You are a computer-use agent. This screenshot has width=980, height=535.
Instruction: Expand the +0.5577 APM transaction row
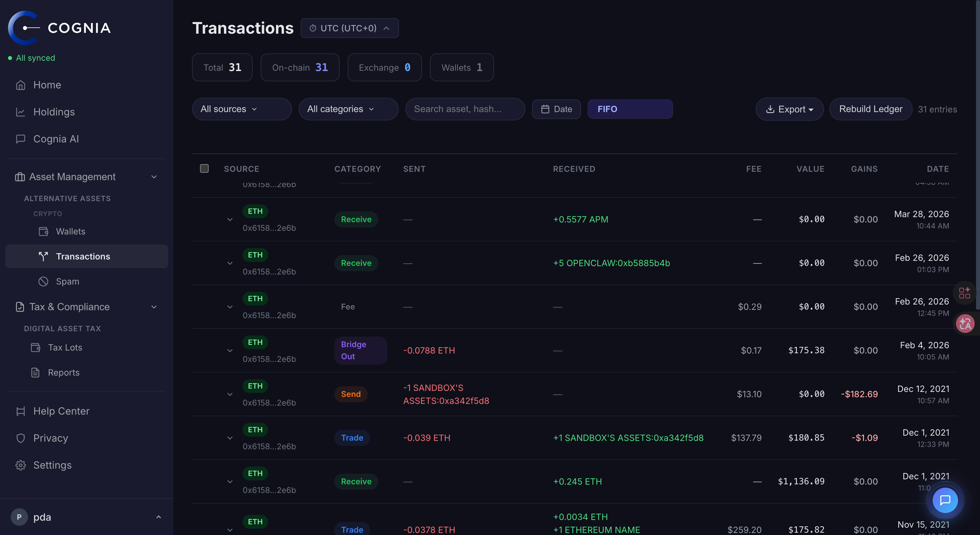(230, 219)
